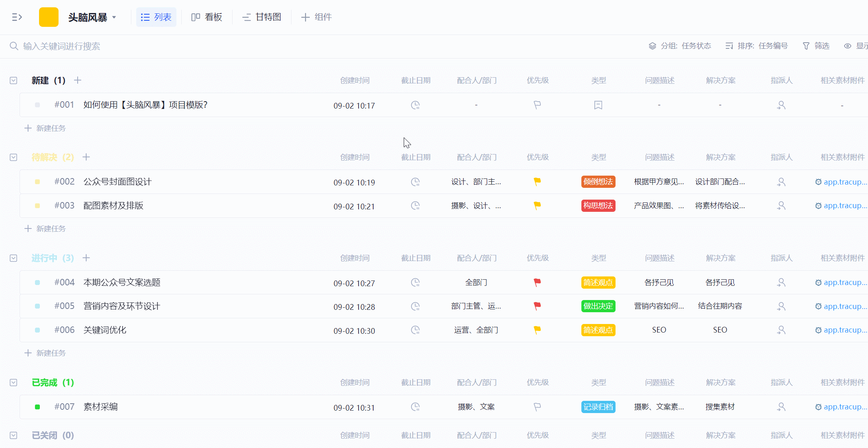Image resolution: width=868 pixels, height=448 pixels.
Task: Expand the 已关闭 group
Action: click(13, 435)
